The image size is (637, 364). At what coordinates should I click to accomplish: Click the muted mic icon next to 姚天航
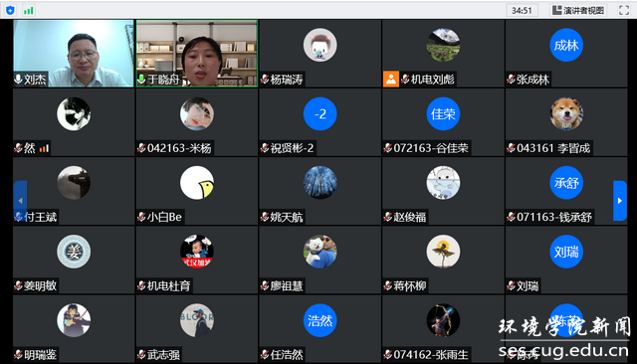pyautogui.click(x=265, y=217)
